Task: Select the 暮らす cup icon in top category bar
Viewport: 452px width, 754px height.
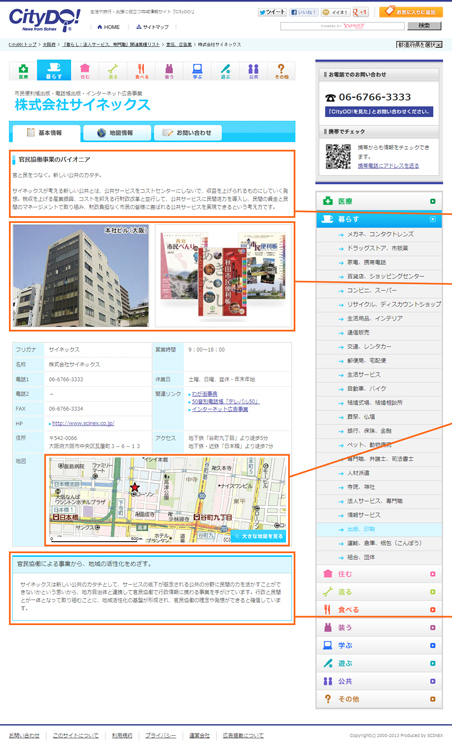Action: click(54, 70)
